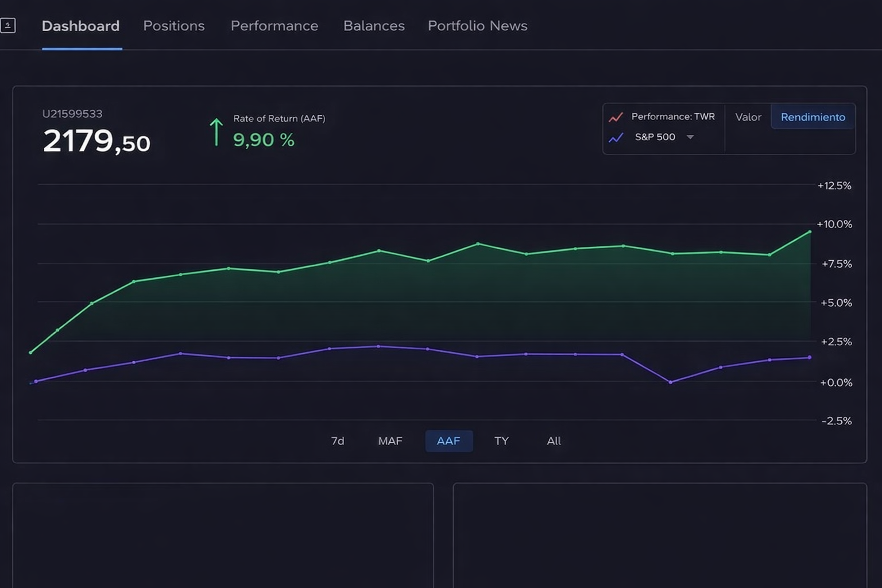Choose the MAF time range
The width and height of the screenshot is (882, 588).
(390, 441)
